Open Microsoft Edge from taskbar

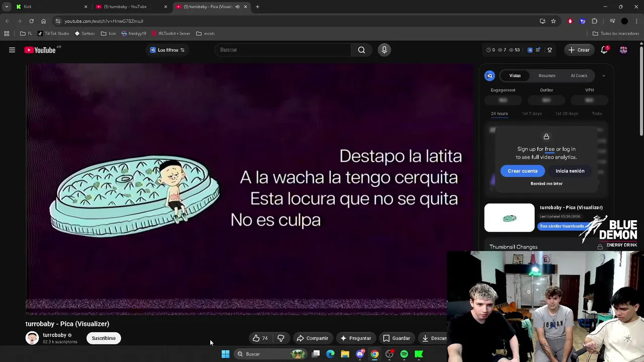click(331, 354)
